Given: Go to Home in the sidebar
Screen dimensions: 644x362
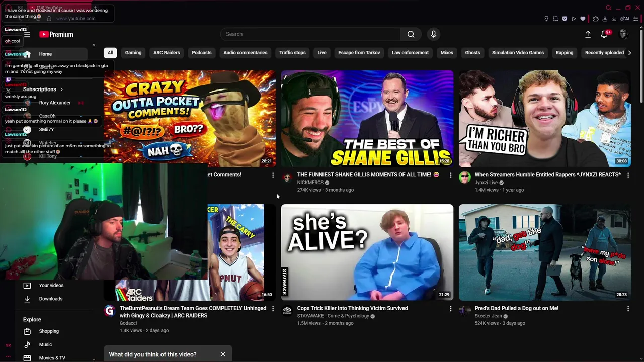Looking at the screenshot, I should [52, 54].
